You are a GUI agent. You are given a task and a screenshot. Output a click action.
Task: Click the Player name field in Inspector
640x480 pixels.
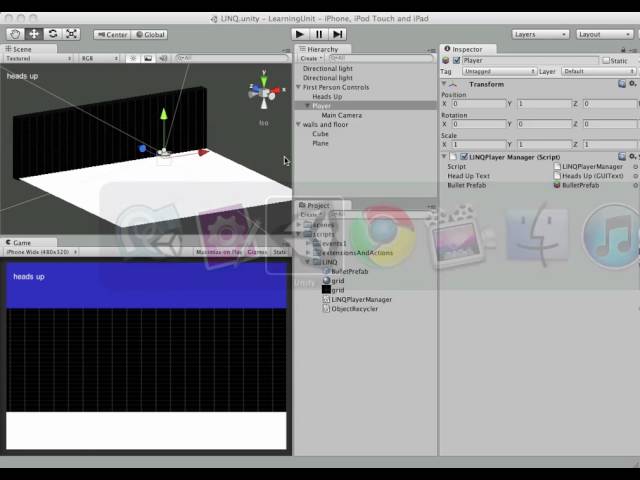pyautogui.click(x=530, y=60)
